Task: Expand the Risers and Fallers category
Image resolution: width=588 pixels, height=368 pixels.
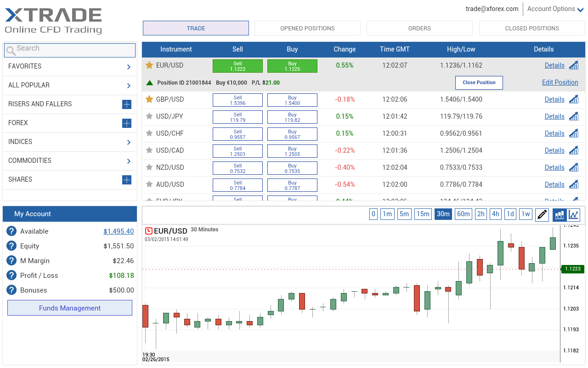Action: tap(127, 104)
